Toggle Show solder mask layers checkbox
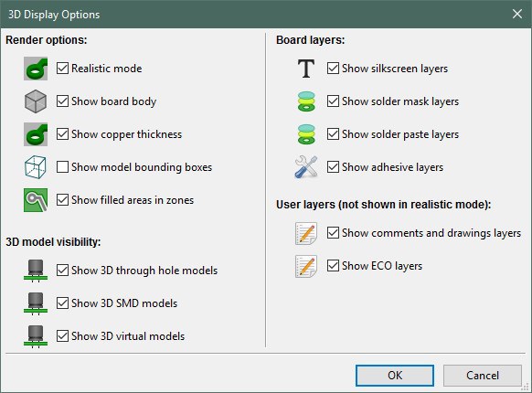The height and width of the screenshot is (393, 532). pos(333,101)
